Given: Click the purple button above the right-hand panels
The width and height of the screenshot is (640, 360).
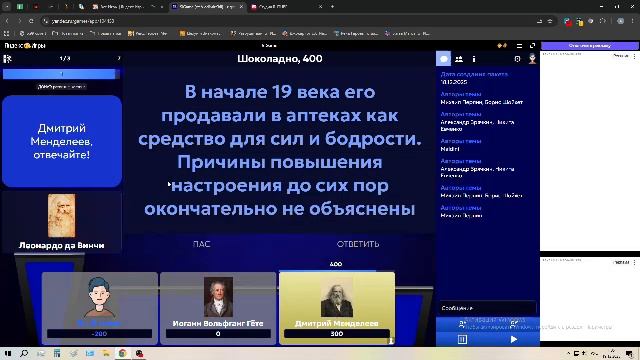Looking at the screenshot, I should click(589, 46).
